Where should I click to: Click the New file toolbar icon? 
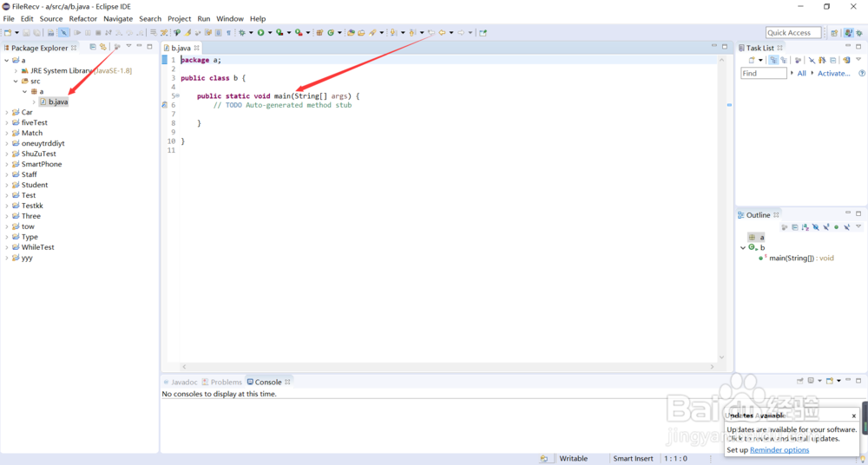coord(7,33)
